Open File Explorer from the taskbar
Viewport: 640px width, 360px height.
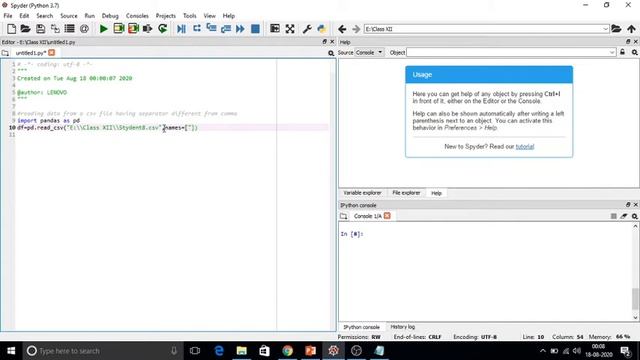tap(242, 351)
